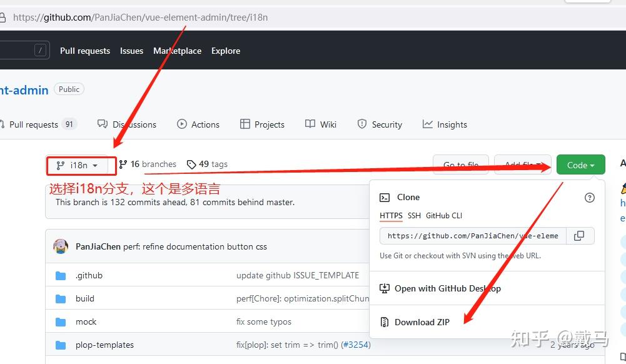Viewport: 626px width, 364px height.
Task: Click the branch icon next to i18n
Action: click(x=61, y=165)
